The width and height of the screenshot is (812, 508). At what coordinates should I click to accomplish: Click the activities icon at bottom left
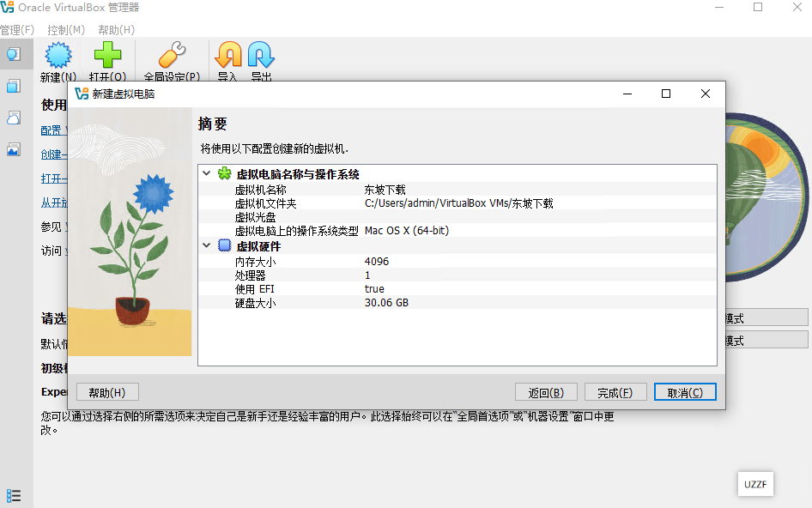pyautogui.click(x=14, y=495)
